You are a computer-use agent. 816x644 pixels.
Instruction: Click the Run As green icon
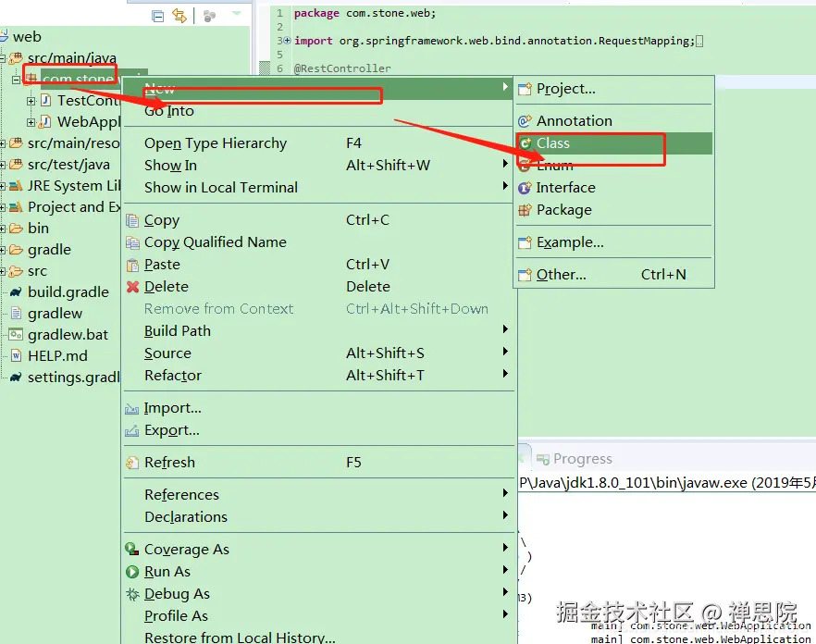click(x=132, y=572)
